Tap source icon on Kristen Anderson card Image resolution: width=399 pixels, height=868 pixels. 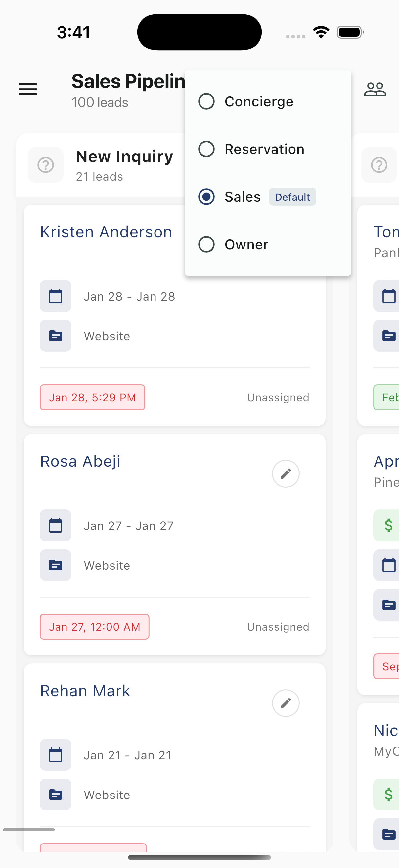[x=56, y=336]
